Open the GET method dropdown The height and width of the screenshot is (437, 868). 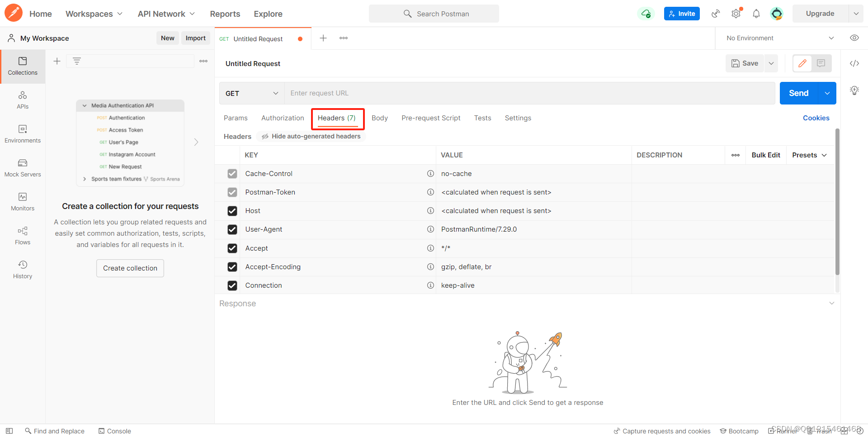click(x=252, y=93)
